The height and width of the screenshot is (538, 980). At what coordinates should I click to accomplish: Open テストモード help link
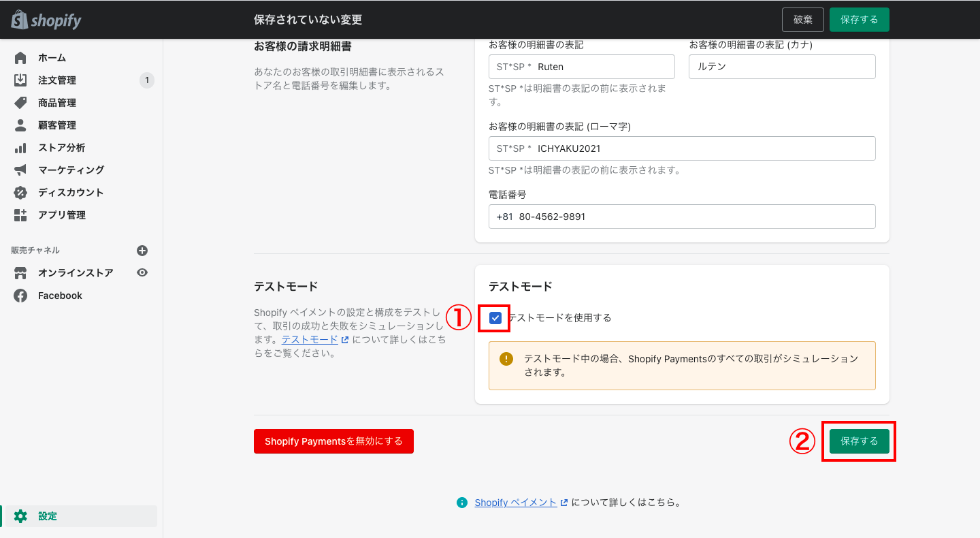pyautogui.click(x=310, y=340)
